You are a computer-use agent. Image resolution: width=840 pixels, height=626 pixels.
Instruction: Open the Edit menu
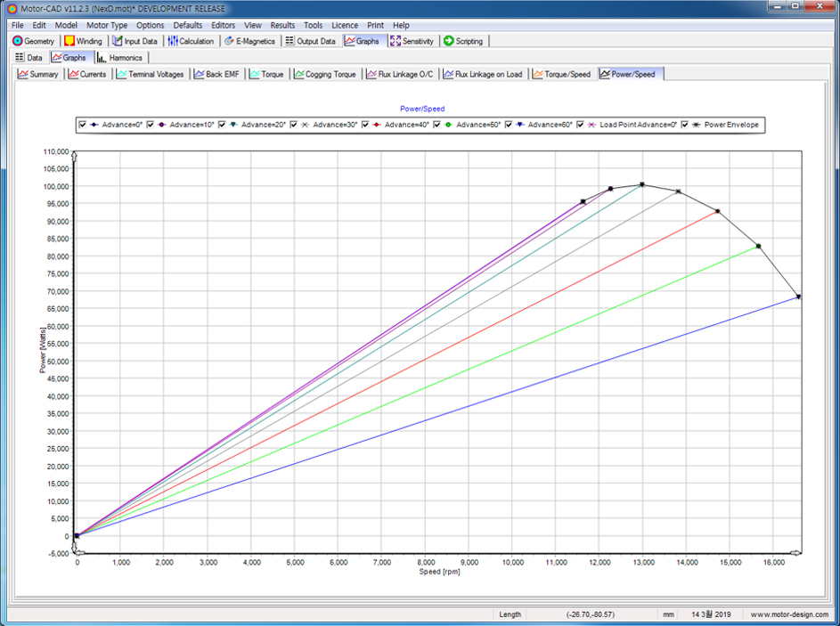pos(39,25)
